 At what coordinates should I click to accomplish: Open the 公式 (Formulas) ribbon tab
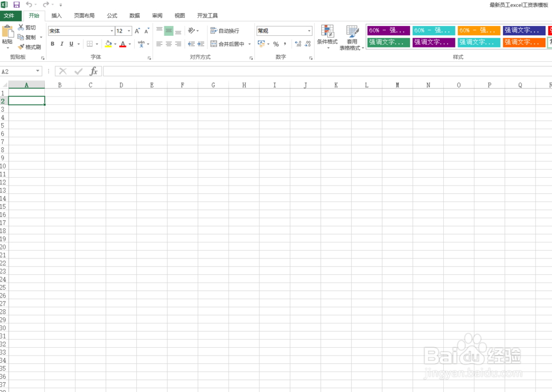pos(112,15)
